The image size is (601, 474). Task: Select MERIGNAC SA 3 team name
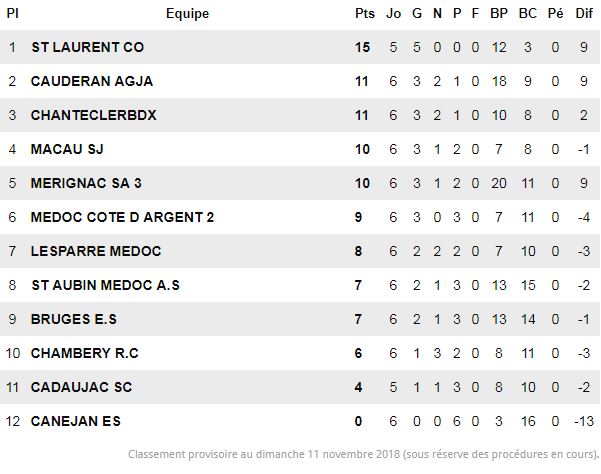tap(86, 183)
